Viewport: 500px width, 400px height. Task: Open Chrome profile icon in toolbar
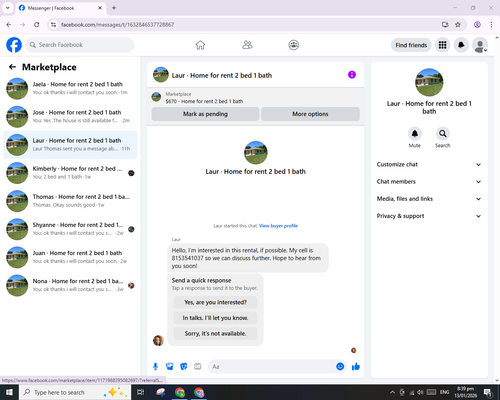pos(477,25)
